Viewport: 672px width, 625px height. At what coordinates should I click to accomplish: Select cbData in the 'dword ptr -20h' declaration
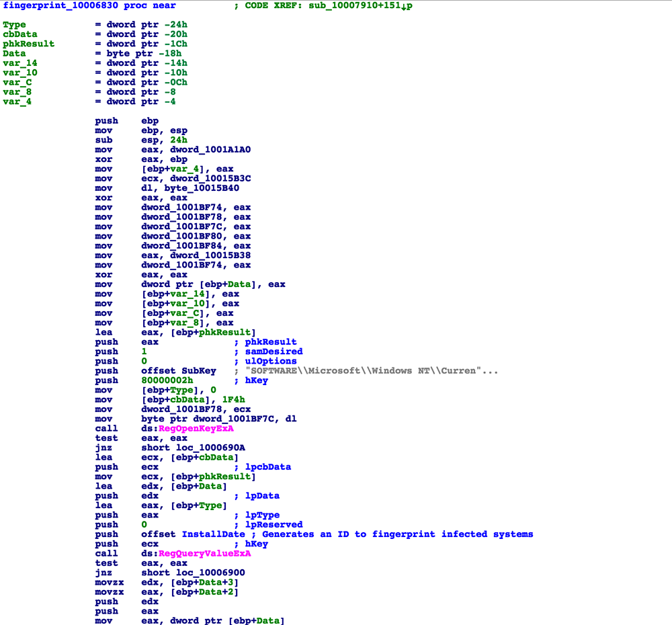click(x=19, y=34)
